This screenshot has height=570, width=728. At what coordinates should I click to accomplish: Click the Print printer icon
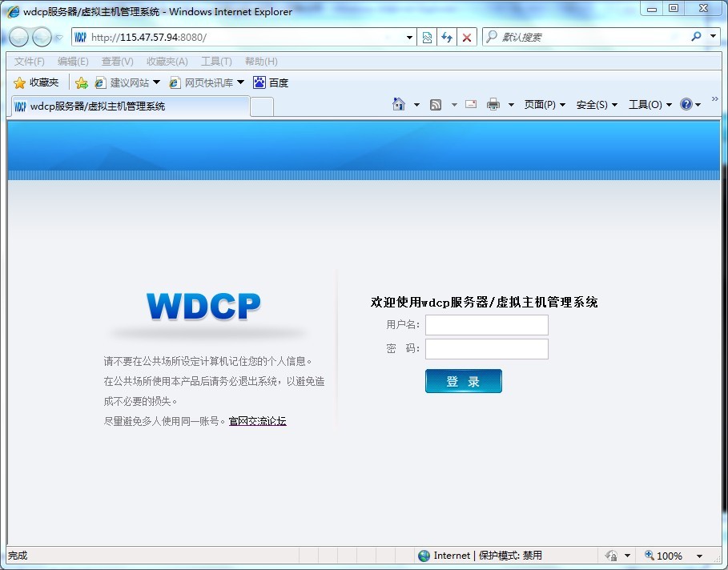(x=493, y=104)
